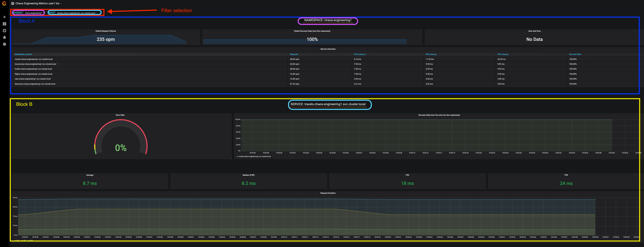Sort table by Requests column header
The image size is (644, 247).
tap(294, 54)
